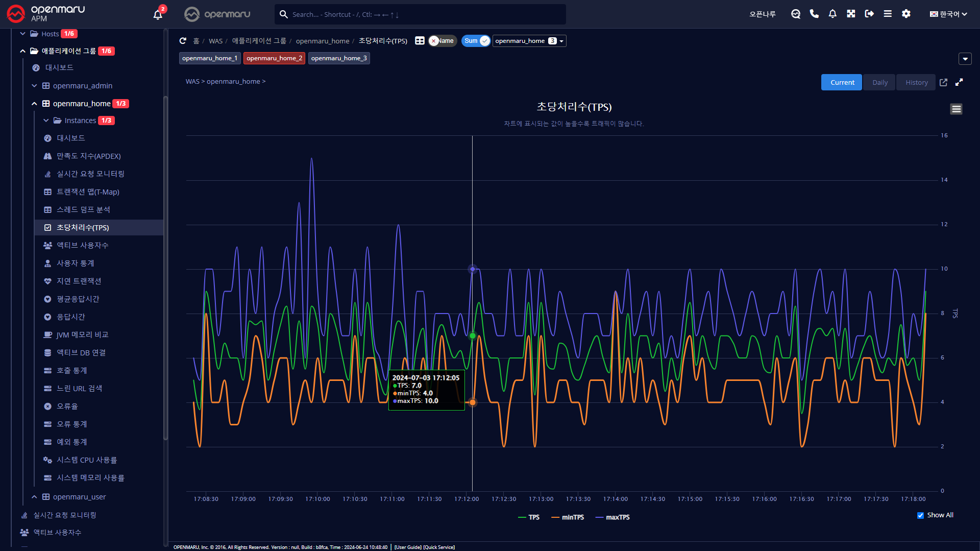Toggle maxTPS series in chart legend

click(612, 517)
